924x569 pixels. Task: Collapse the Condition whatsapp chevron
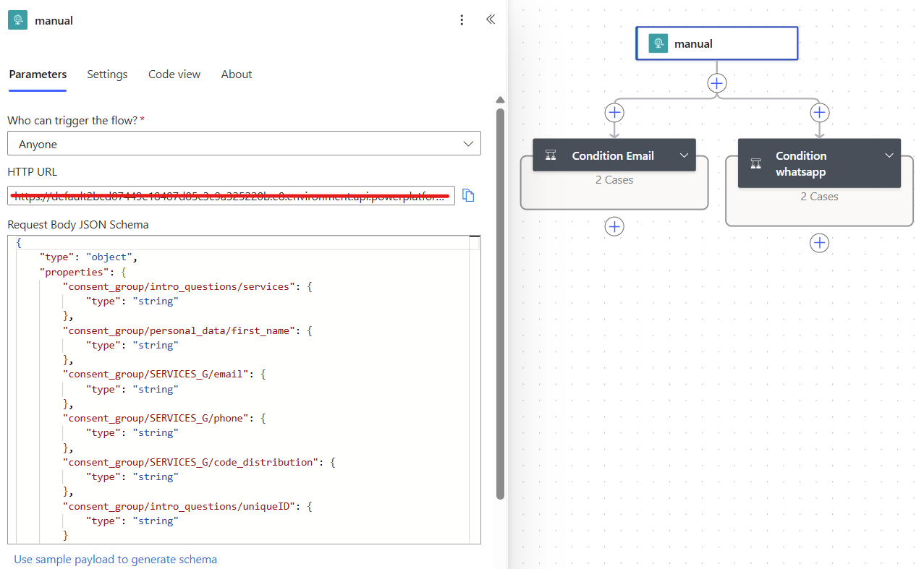[889, 155]
